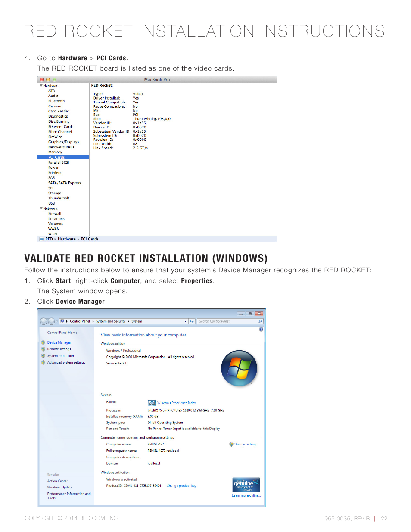Open the address bar history dropdown

pos(186,321)
